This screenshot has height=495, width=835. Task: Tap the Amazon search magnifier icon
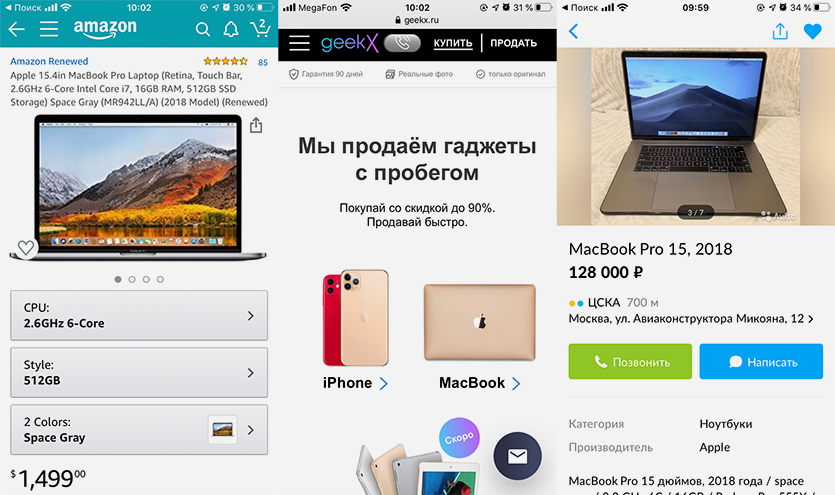pos(202,29)
